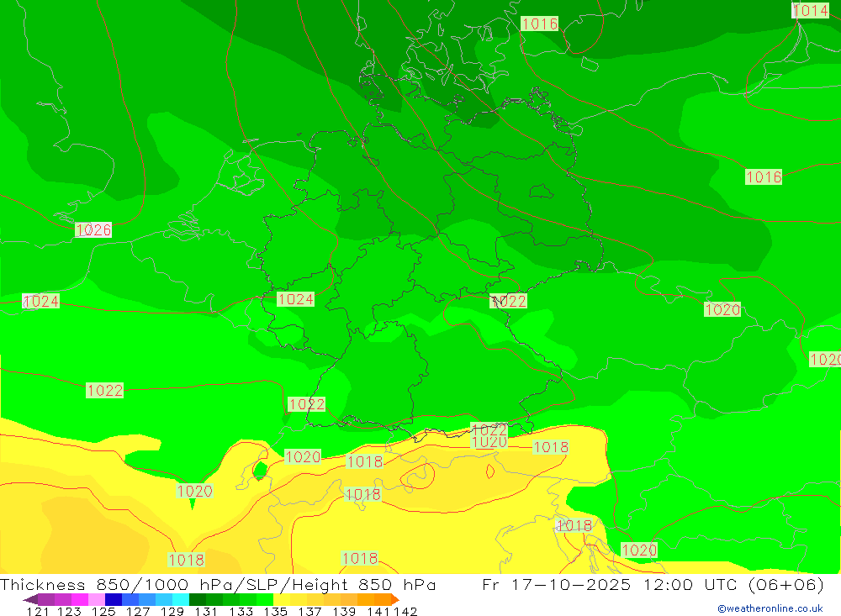Viewport: 841px width, 616px height.
Task: Click the legend value 123
Action: (69, 611)
